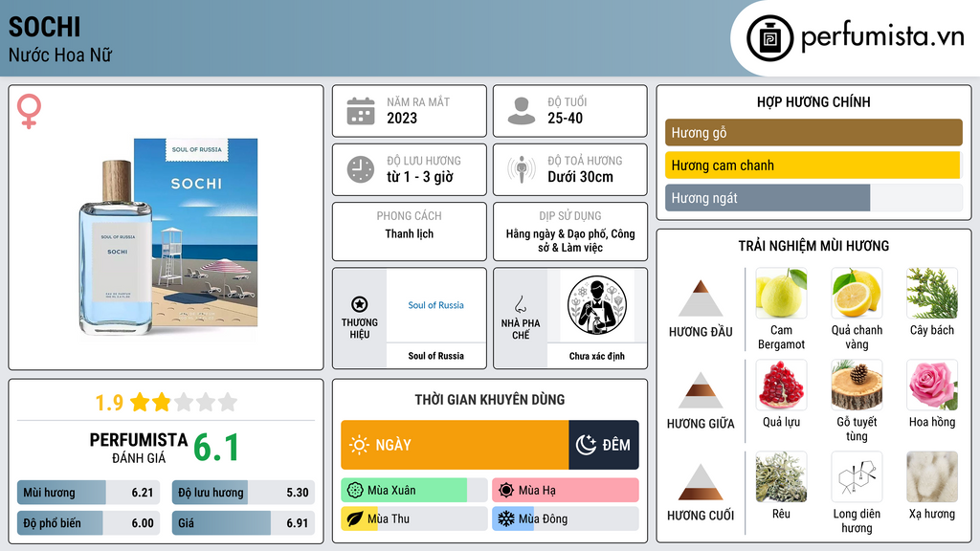Click the flower icon for Mùa Xuân
The width and height of the screenshot is (980, 551).
pos(355,491)
